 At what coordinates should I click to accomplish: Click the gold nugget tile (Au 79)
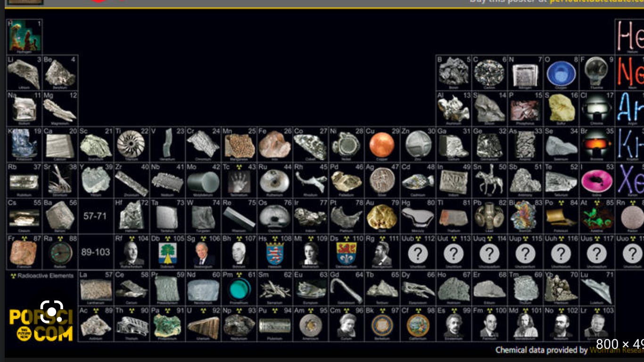[x=382, y=217]
